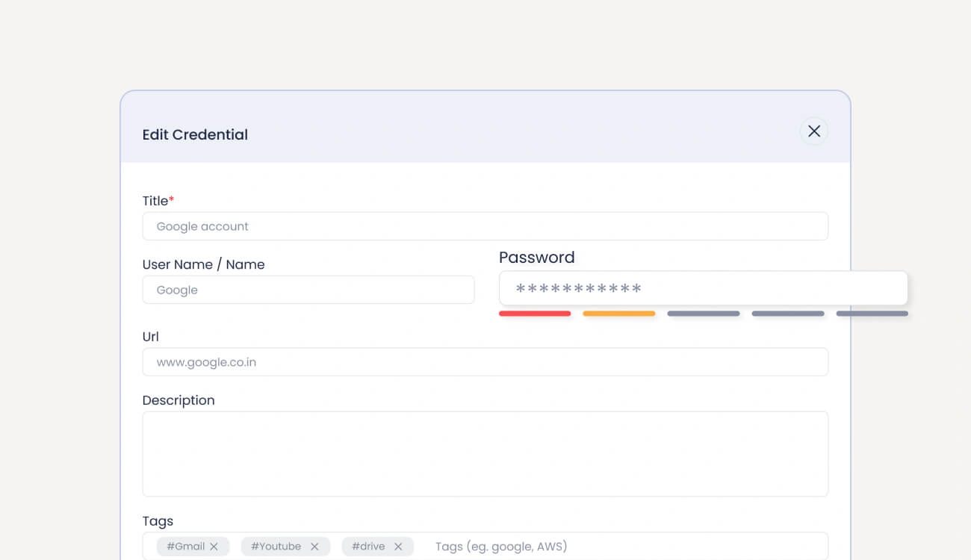
Task: Select the #drive tag chip
Action: click(377, 547)
